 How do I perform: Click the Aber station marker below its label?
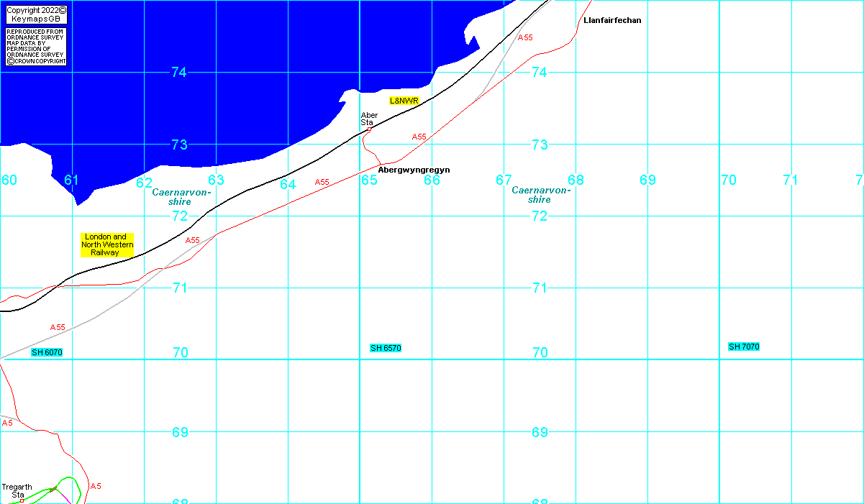click(369, 129)
